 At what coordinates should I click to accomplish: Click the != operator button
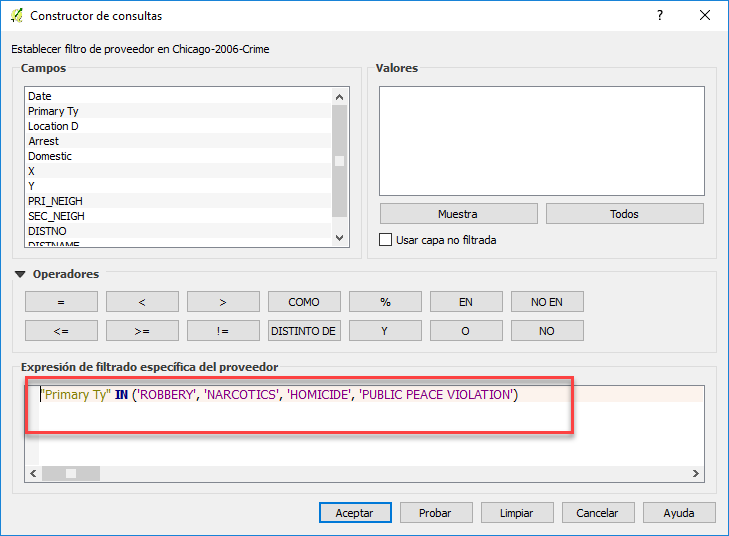click(223, 331)
